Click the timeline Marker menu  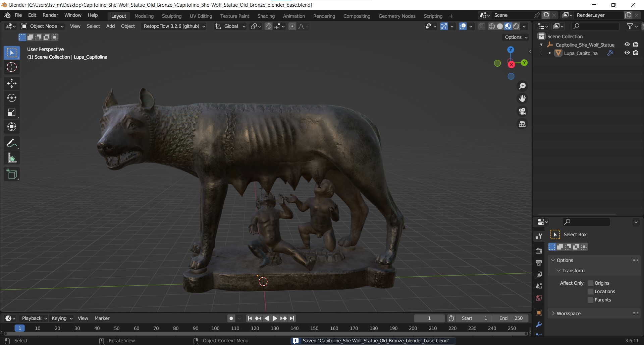(102, 318)
